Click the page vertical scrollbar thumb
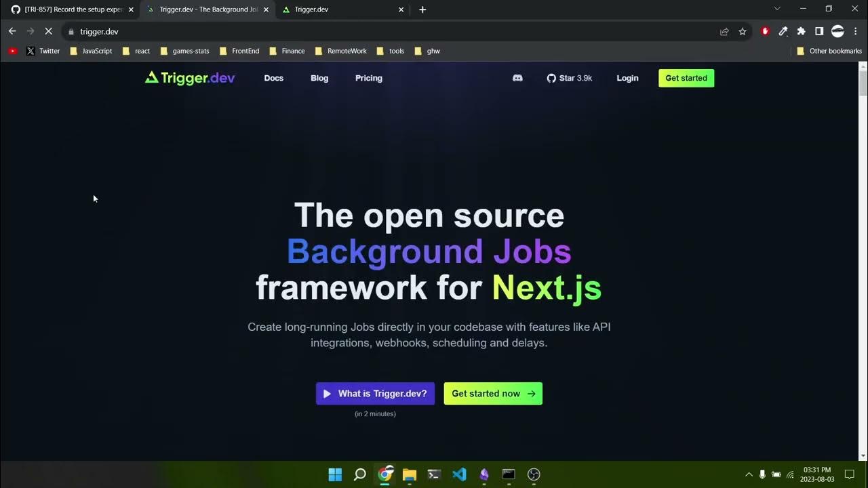868x488 pixels. point(863,83)
